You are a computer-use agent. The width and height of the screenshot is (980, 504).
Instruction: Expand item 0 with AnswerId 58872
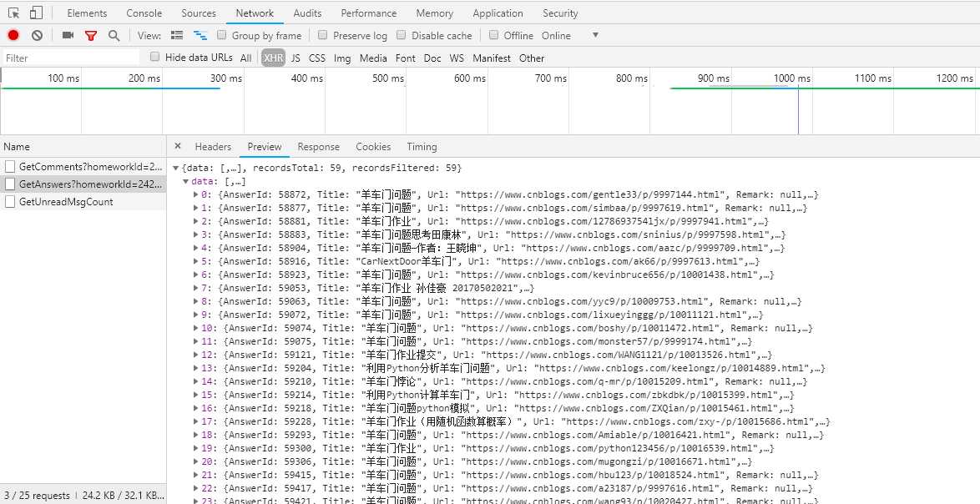point(196,195)
